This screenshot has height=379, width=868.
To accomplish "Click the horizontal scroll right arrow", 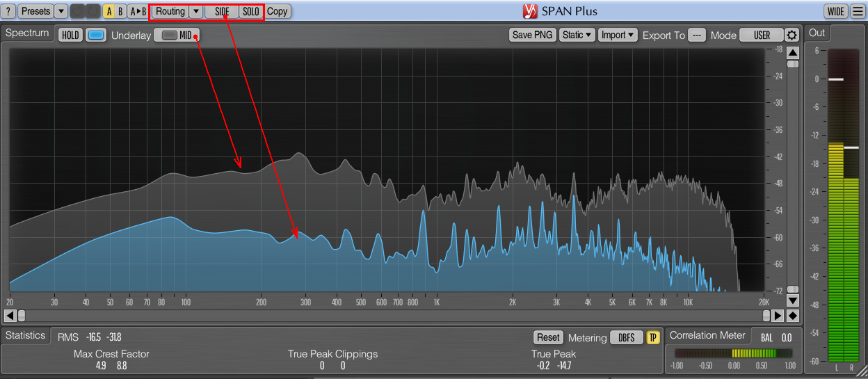I will click(778, 316).
